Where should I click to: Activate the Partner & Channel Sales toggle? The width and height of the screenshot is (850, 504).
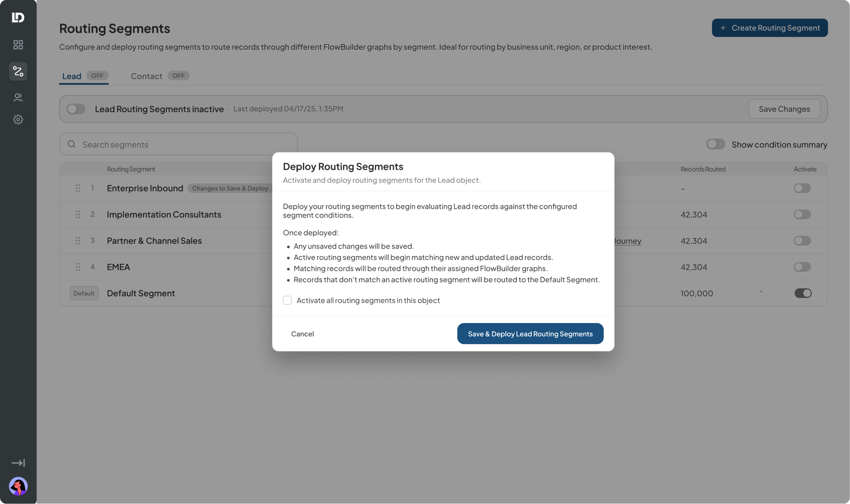[802, 241]
